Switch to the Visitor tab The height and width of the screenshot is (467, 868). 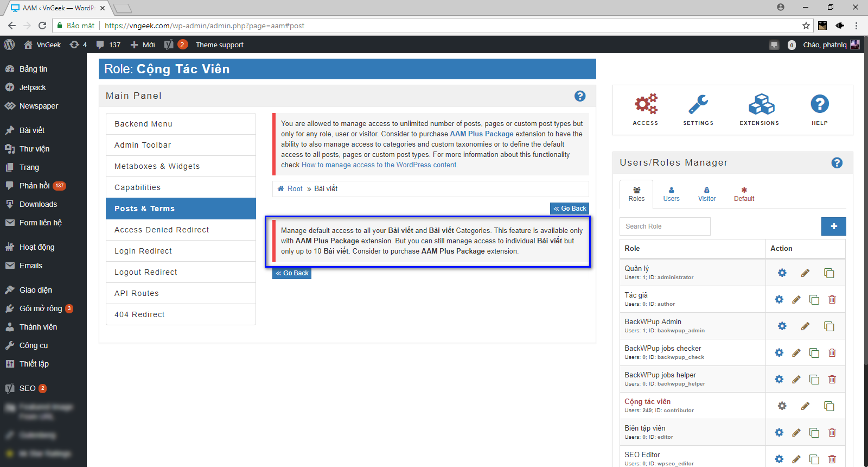tap(707, 194)
